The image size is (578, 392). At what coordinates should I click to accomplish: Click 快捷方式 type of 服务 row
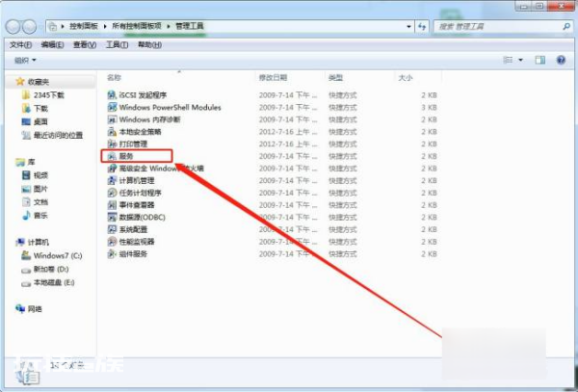click(343, 156)
